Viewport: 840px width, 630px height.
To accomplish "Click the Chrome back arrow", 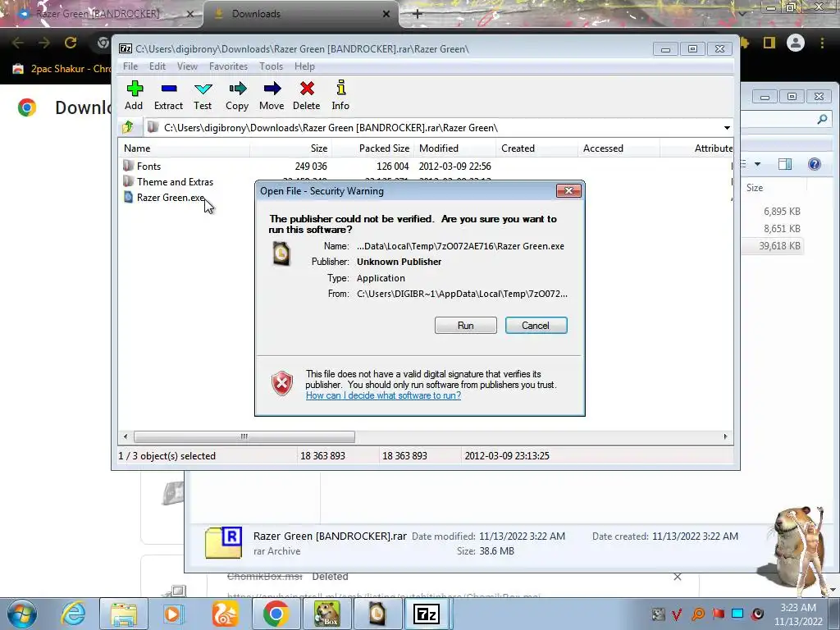I will [x=18, y=43].
